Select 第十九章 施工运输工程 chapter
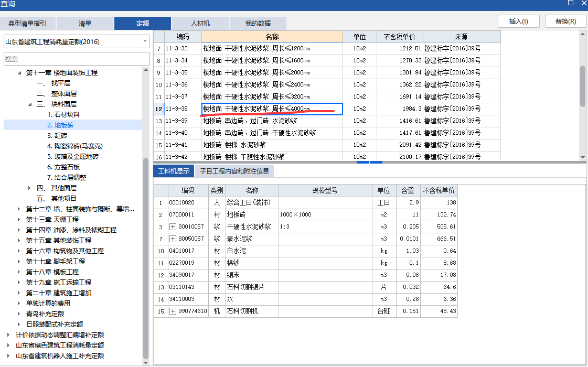Image resolution: width=588 pixels, height=367 pixels. pos(59,282)
